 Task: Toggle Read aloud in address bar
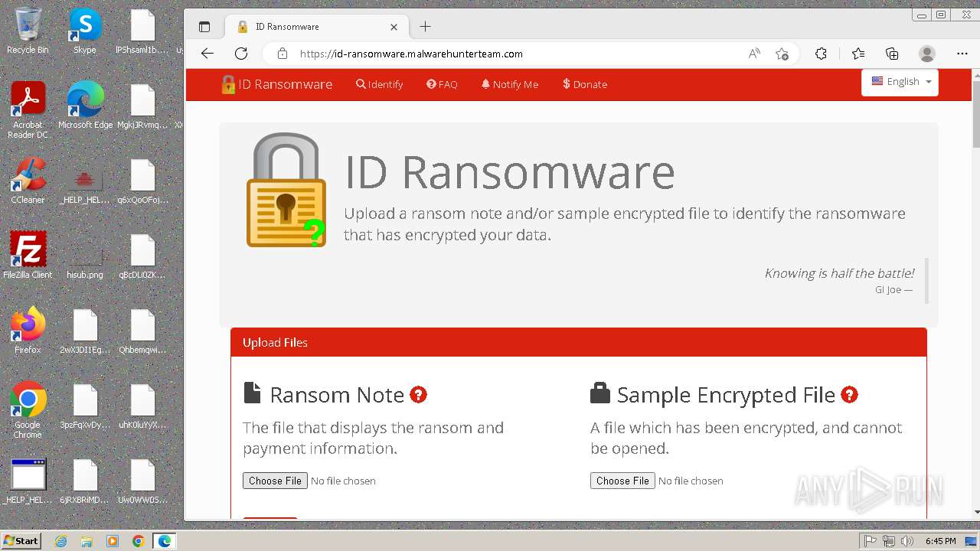click(754, 54)
